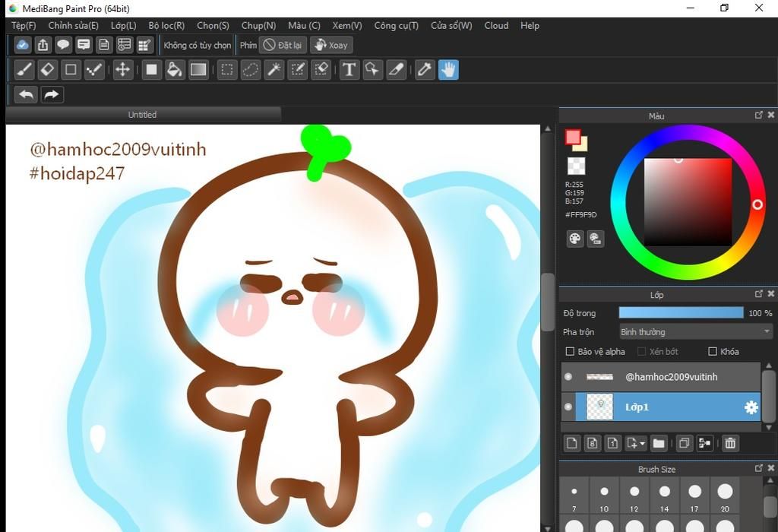The height and width of the screenshot is (532, 778).
Task: Click the new layer folder icon
Action: 659,443
